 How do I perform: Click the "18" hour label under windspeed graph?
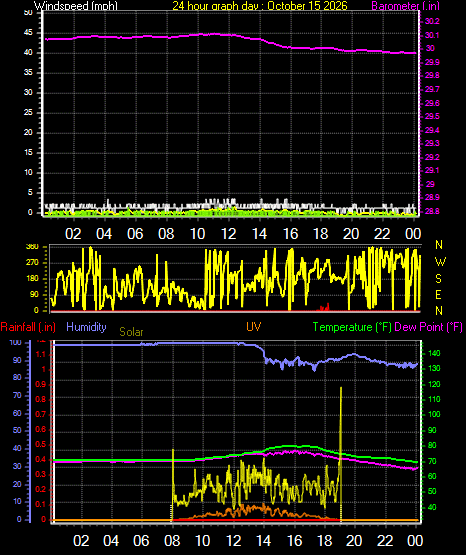(x=321, y=234)
